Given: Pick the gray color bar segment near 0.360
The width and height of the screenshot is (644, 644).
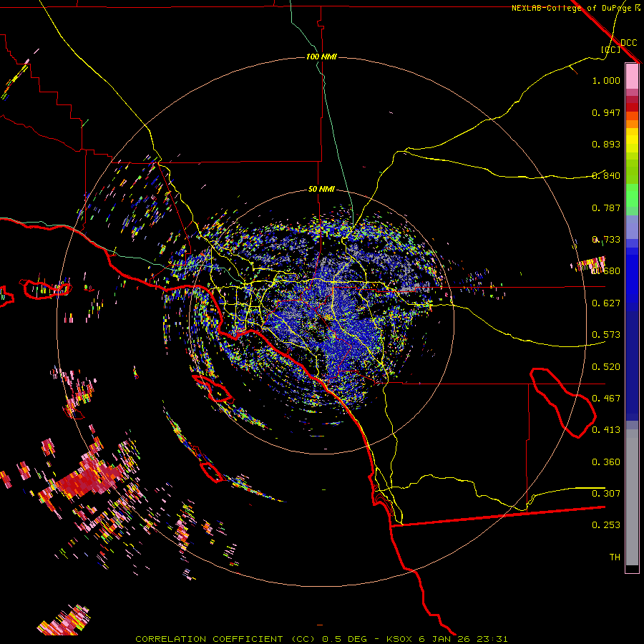Looking at the screenshot, I should click(x=632, y=497).
